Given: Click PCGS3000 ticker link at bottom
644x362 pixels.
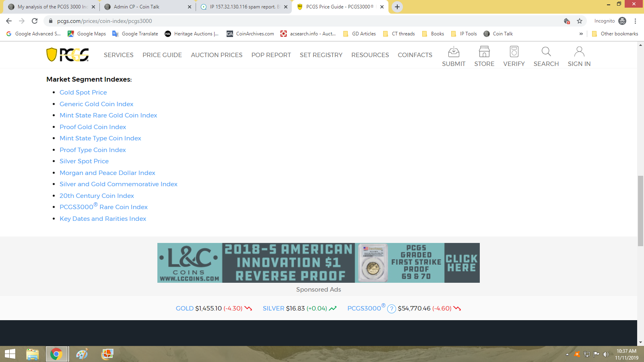Looking at the screenshot, I should 364,309.
